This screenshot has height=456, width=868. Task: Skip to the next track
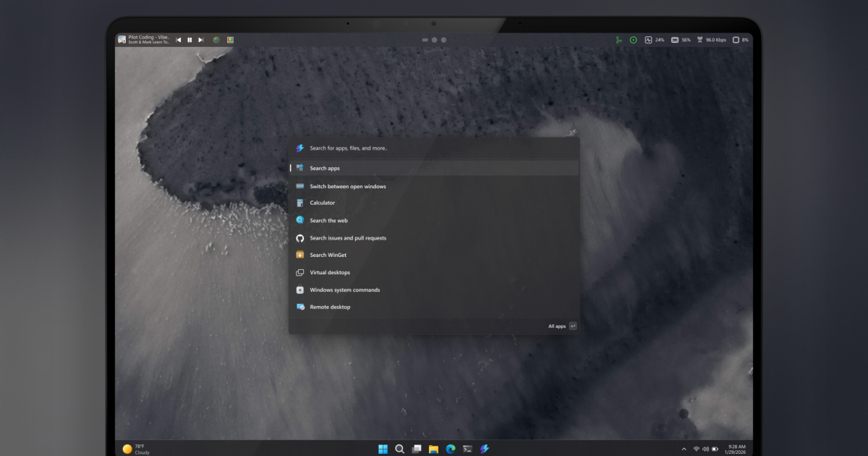pyautogui.click(x=200, y=40)
